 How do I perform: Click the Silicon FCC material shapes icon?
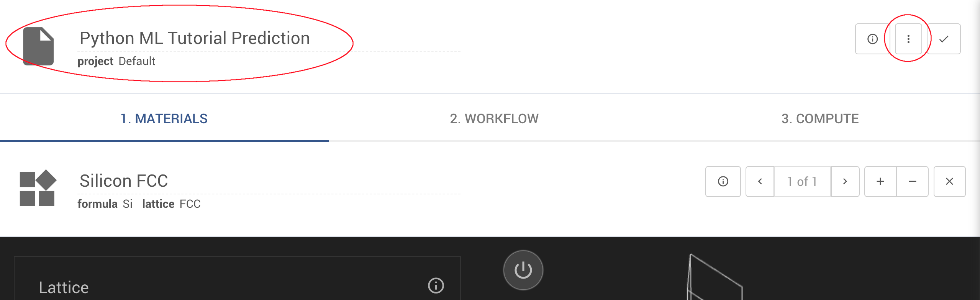click(x=38, y=188)
